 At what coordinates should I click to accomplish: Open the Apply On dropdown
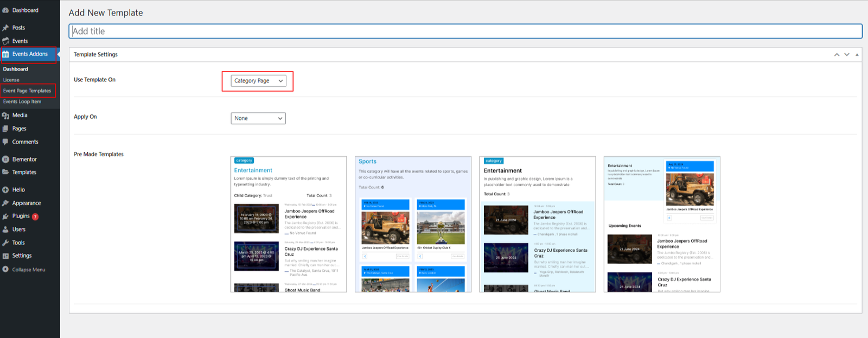pos(258,118)
